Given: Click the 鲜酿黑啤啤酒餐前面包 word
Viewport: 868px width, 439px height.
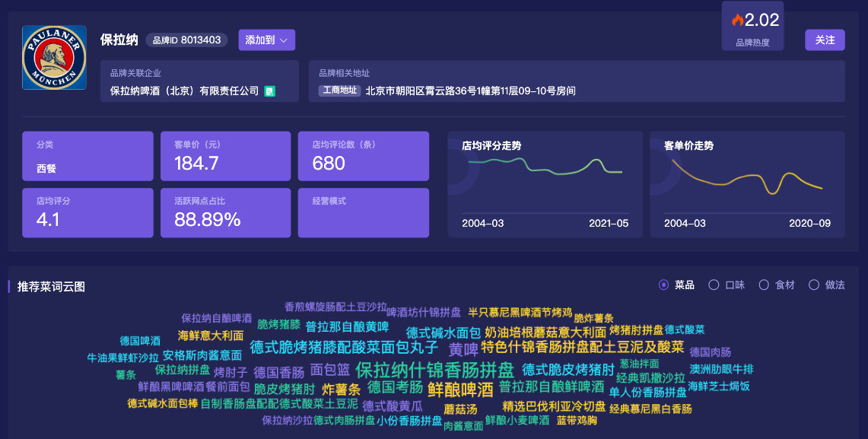Looking at the screenshot, I should (x=194, y=387).
